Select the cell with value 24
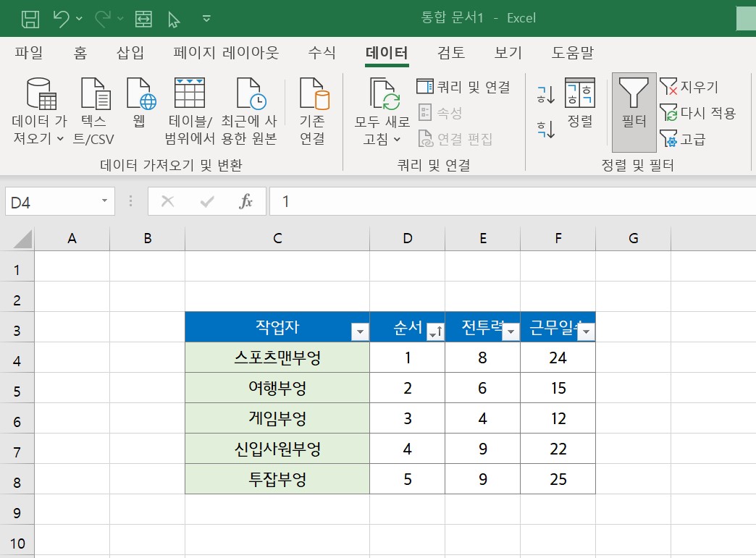Image resolution: width=756 pixels, height=558 pixels. (x=558, y=358)
